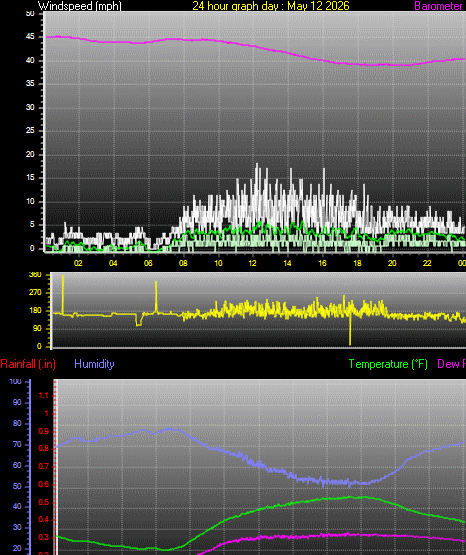466x555 pixels.
Task: Click the '04' hour tick on time axis
Action: [113, 263]
